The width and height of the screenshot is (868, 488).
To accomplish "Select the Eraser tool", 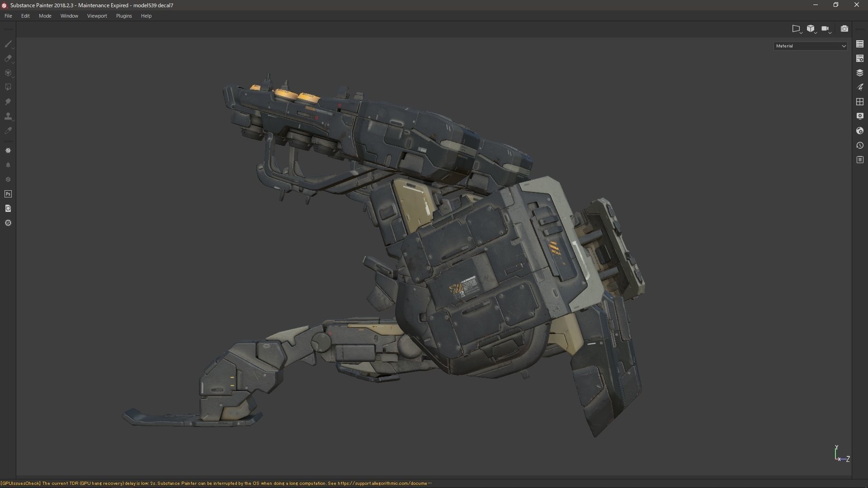I will click(x=8, y=59).
